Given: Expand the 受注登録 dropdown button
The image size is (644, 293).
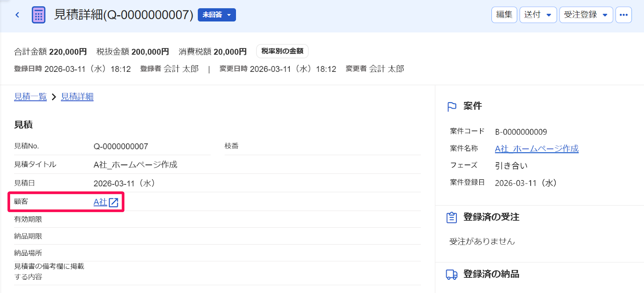Looking at the screenshot, I should coord(586,15).
